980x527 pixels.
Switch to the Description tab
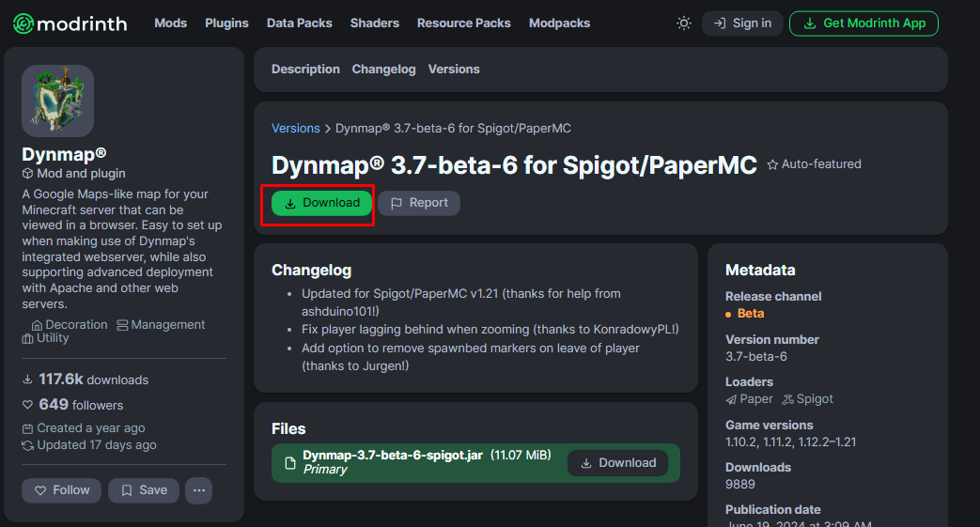[x=305, y=70]
